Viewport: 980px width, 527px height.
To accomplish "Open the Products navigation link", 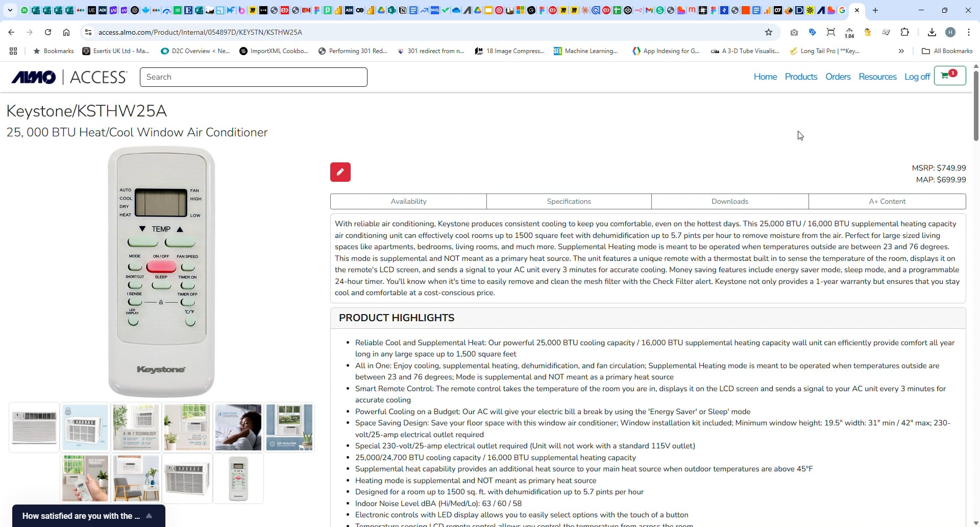I will tap(800, 77).
